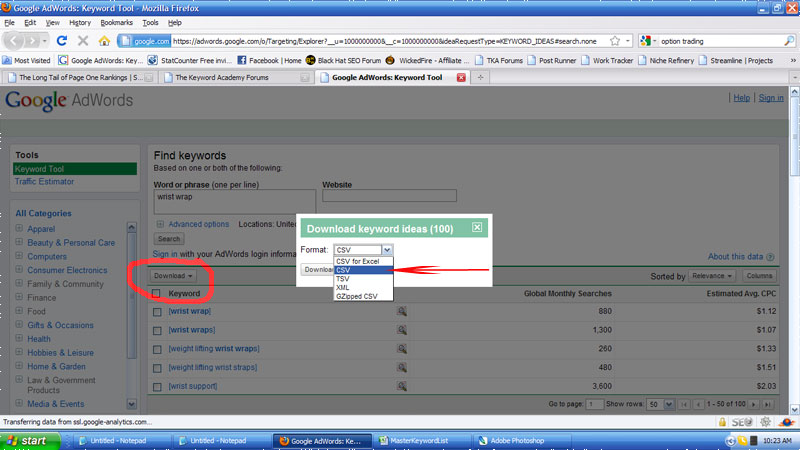Click the SEO status bar icon

click(x=742, y=422)
